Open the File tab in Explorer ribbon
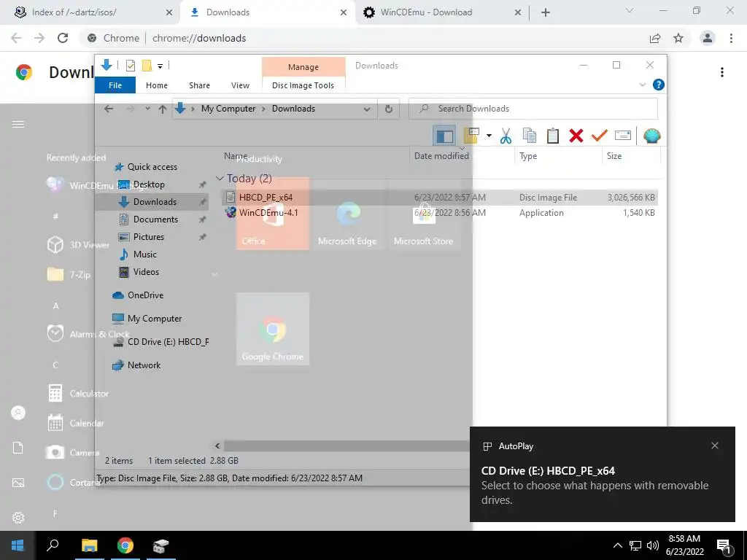The height and width of the screenshot is (560, 747). coord(115,85)
